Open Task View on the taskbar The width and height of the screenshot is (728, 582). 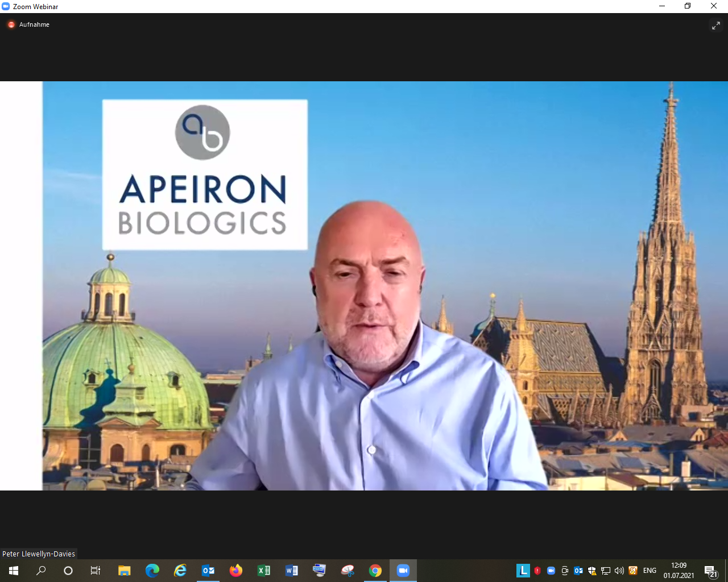coord(96,571)
